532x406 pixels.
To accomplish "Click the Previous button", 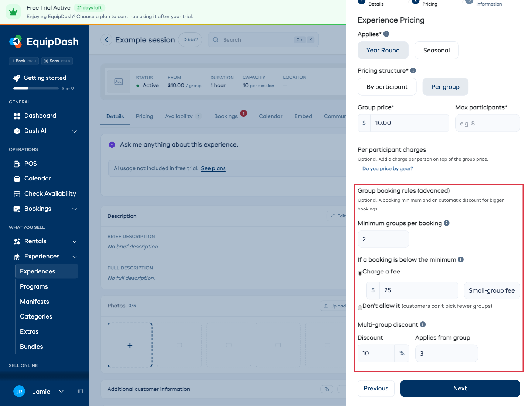I will [x=376, y=388].
